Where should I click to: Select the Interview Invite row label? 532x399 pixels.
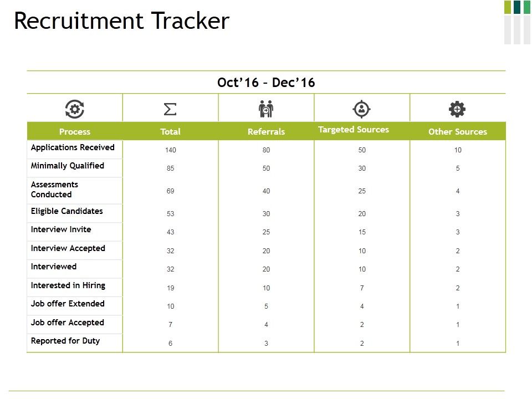pyautogui.click(x=61, y=229)
